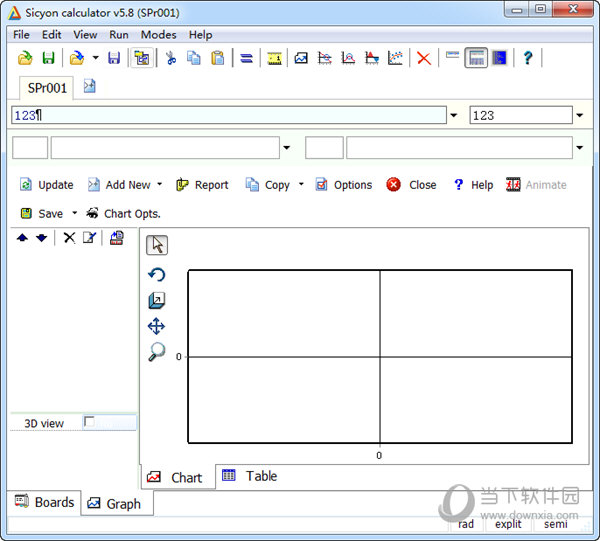Image resolution: width=600 pixels, height=541 pixels.
Task: Click the derivative graph icon with crossing lines
Action: [x=324, y=58]
